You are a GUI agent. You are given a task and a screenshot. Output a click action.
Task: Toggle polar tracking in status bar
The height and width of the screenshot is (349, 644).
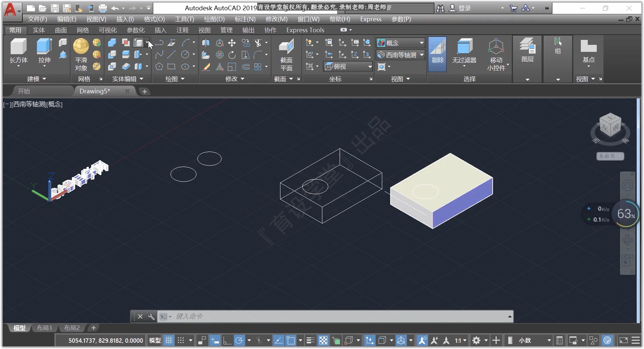(x=239, y=340)
